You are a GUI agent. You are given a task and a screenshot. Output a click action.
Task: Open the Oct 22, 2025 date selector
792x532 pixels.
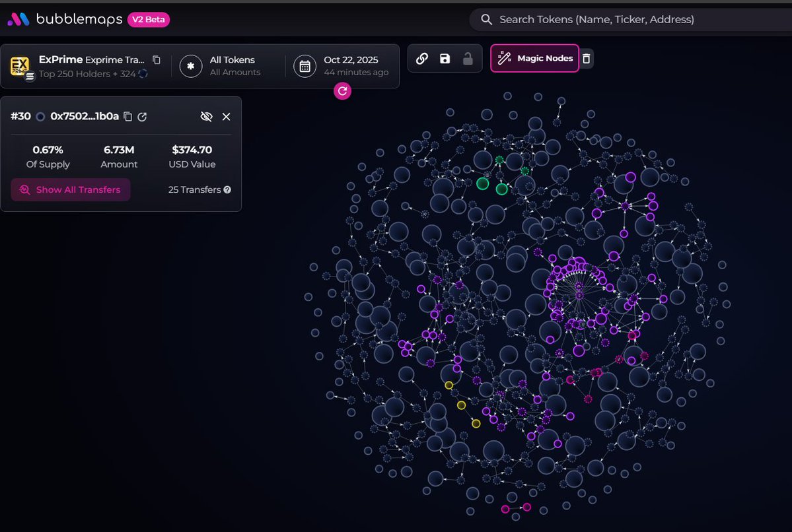(342, 66)
